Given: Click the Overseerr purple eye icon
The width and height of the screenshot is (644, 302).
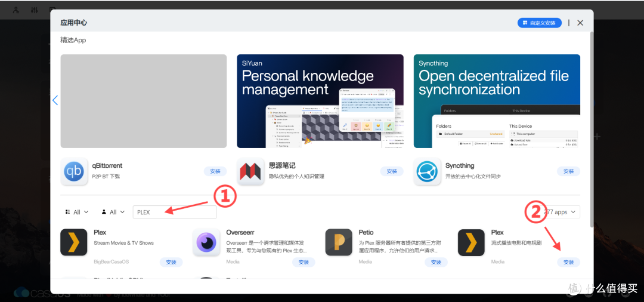Looking at the screenshot, I should (206, 242).
